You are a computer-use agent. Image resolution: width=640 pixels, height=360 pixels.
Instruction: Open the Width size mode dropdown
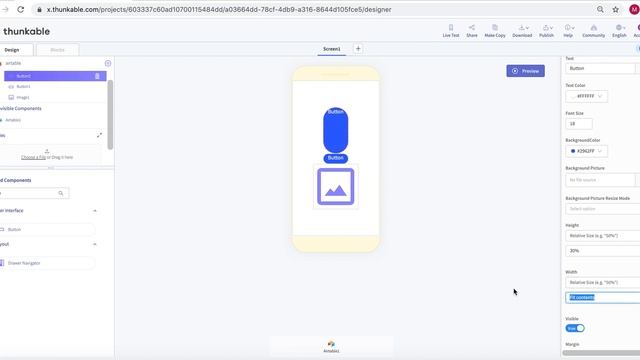coord(603,282)
